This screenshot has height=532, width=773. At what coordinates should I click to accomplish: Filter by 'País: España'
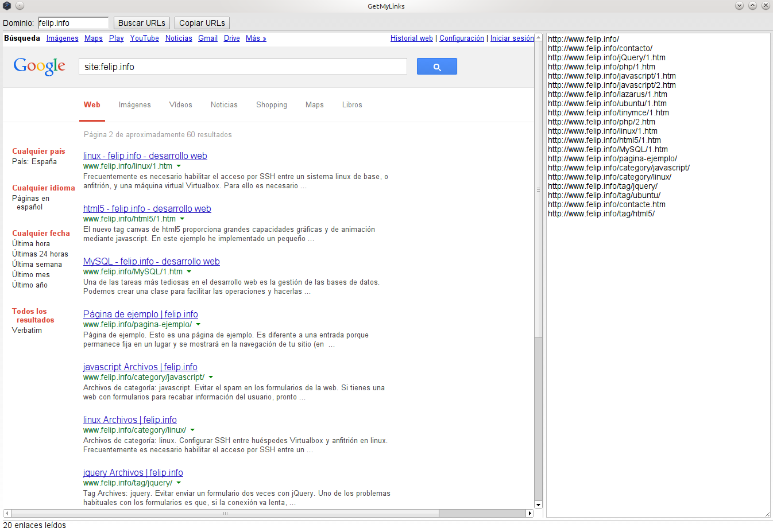34,162
